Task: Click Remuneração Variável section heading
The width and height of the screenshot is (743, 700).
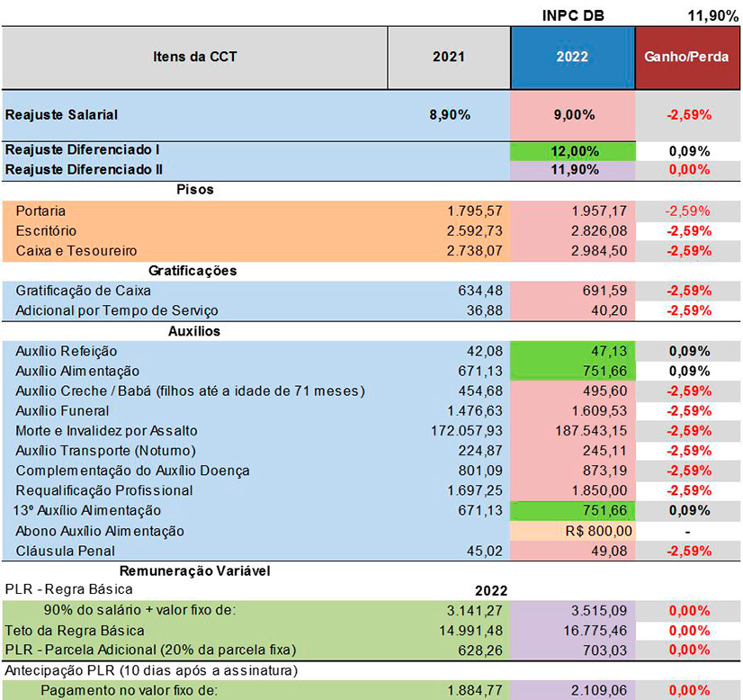Action: click(195, 571)
